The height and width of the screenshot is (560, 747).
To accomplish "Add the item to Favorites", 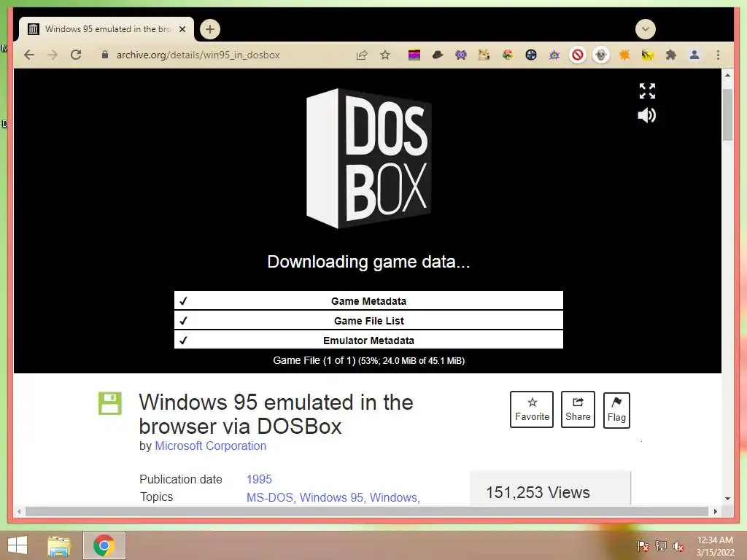I will click(x=532, y=410).
